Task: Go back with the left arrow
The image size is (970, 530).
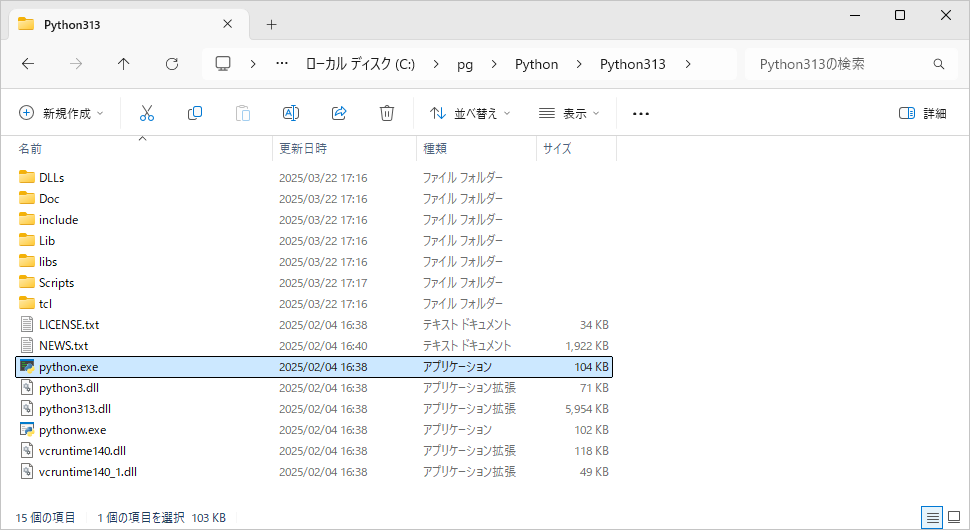Action: tap(28, 64)
